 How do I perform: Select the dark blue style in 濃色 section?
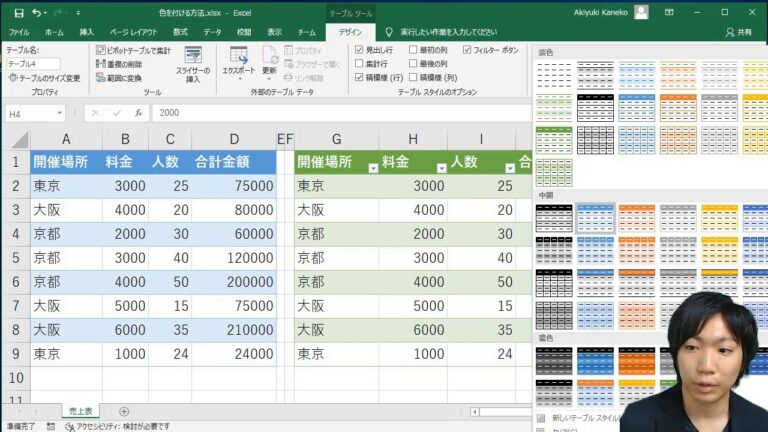tap(595, 361)
